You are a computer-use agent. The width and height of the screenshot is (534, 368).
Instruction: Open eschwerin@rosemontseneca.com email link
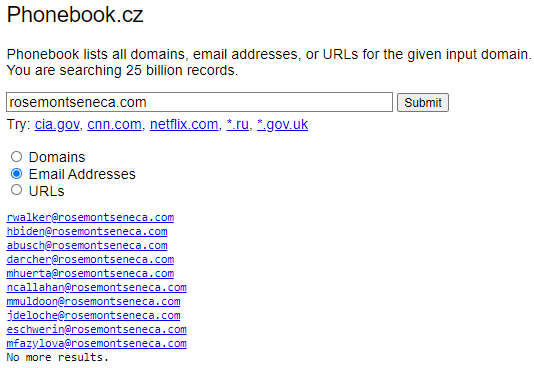[96, 329]
